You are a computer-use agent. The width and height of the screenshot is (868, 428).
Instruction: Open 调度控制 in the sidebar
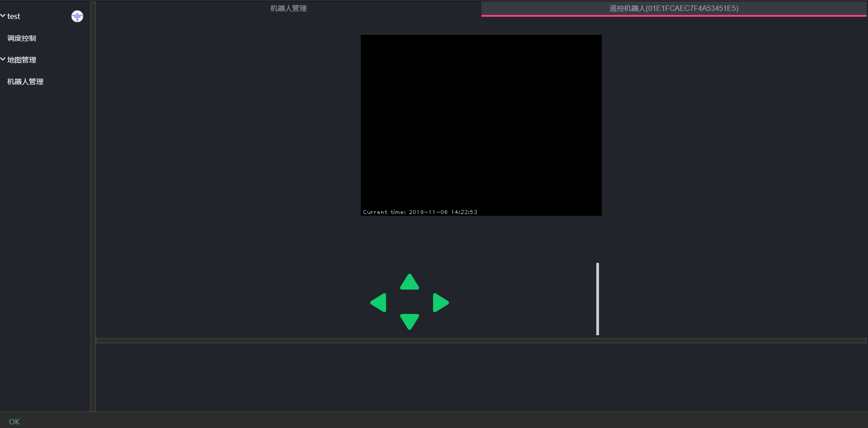click(22, 38)
